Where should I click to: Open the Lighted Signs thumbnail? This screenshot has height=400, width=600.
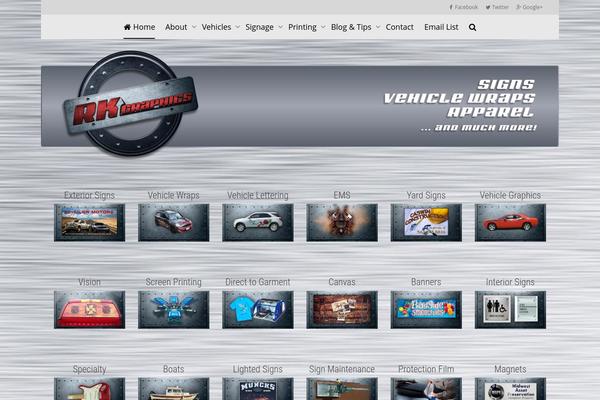coord(258,389)
